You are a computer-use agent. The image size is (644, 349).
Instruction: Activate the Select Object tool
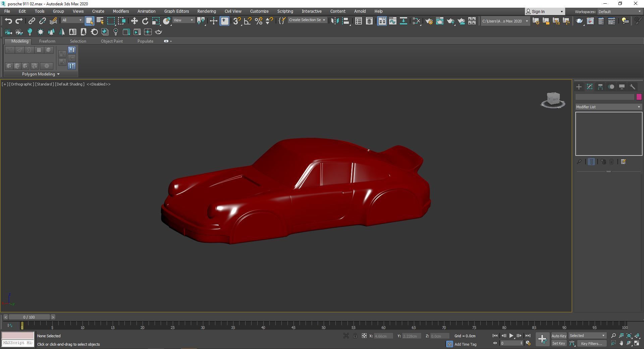[x=89, y=21]
